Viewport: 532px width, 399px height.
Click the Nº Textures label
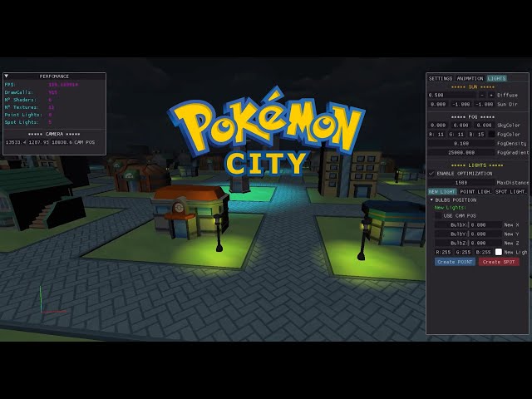pos(22,107)
